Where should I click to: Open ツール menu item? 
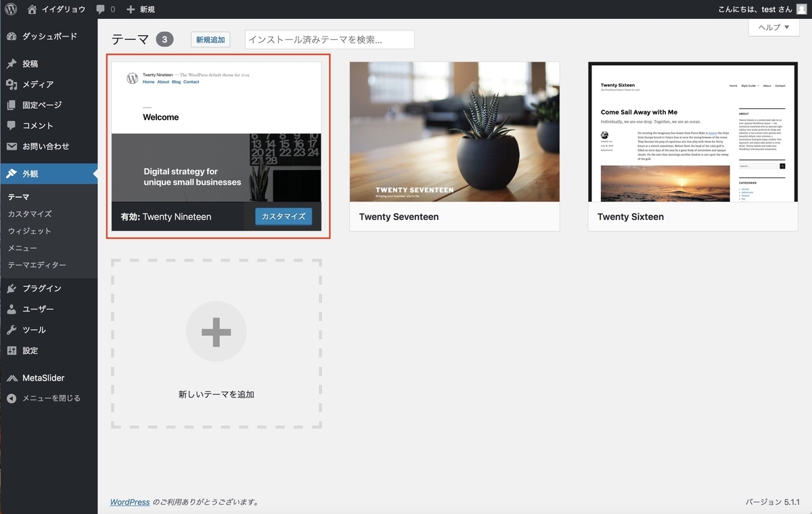[49, 330]
